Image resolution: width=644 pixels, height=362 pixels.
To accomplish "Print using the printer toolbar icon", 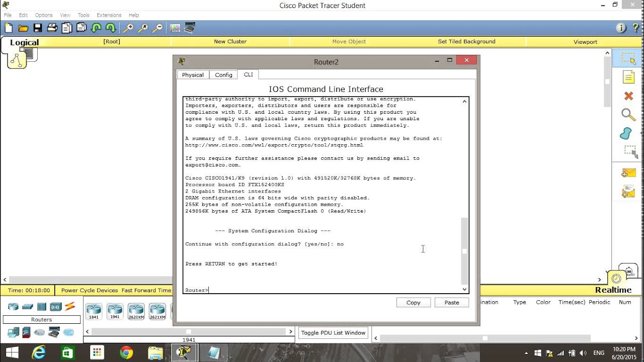I will pyautogui.click(x=52, y=28).
